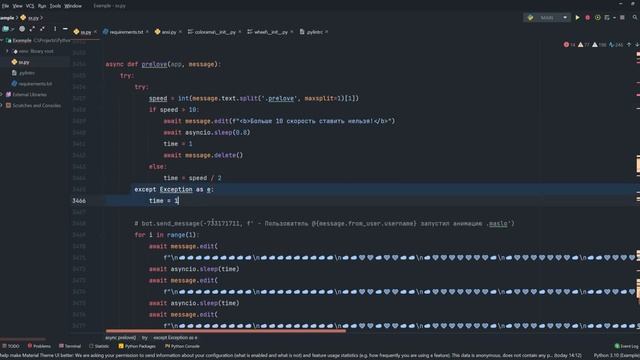The width and height of the screenshot is (640, 360).
Task: Close the requirements.txt tab
Action: 147,32
